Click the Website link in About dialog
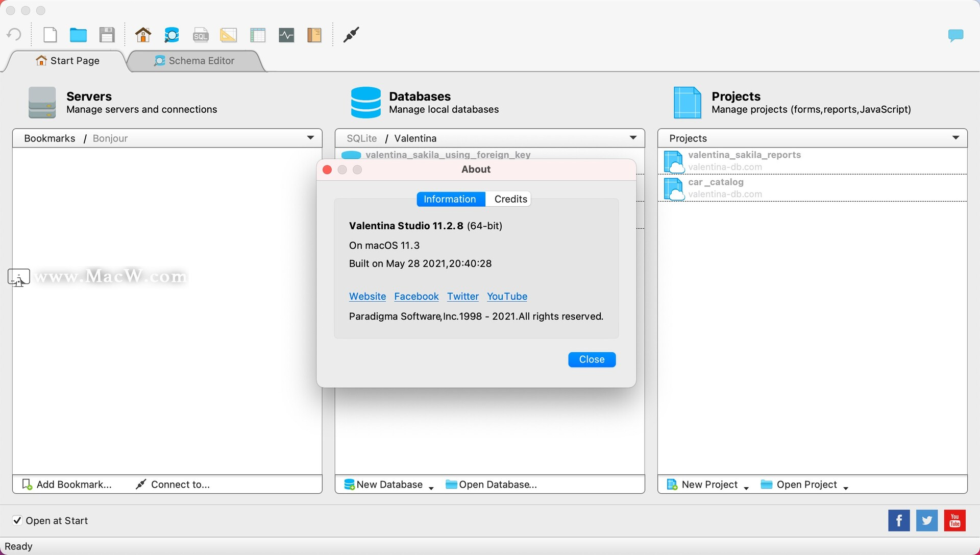This screenshot has height=555, width=980. point(367,296)
